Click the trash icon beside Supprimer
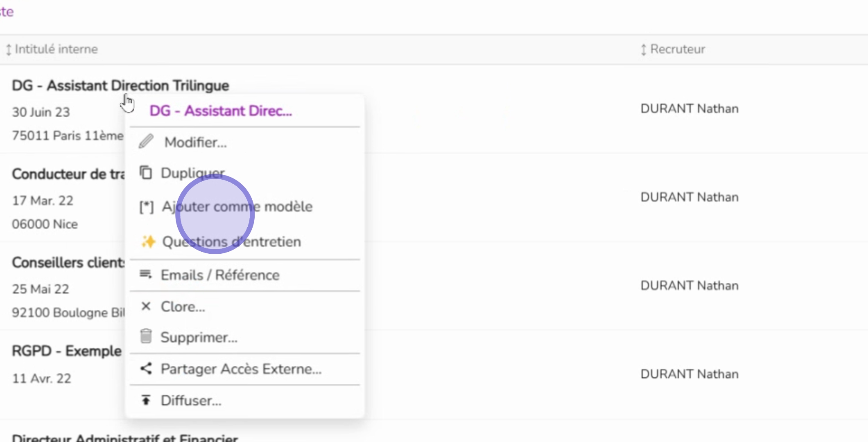The image size is (868, 442). click(146, 336)
